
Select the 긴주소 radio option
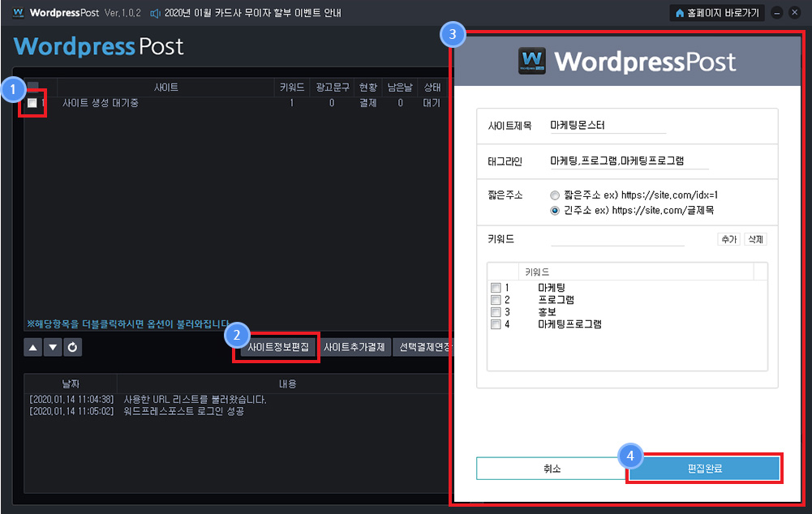tap(555, 211)
